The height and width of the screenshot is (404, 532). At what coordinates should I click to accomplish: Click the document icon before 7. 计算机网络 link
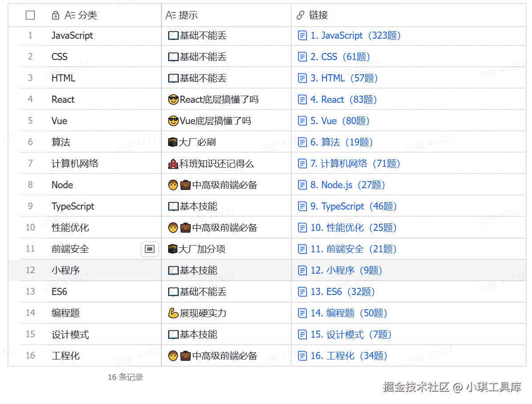pos(302,164)
